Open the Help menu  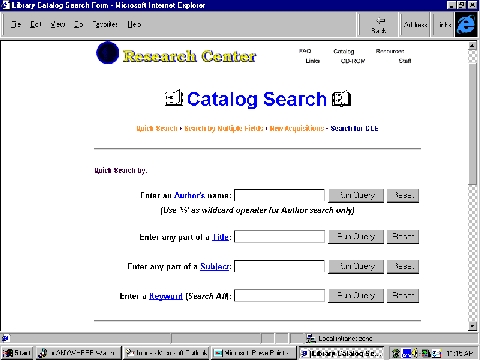pos(134,24)
